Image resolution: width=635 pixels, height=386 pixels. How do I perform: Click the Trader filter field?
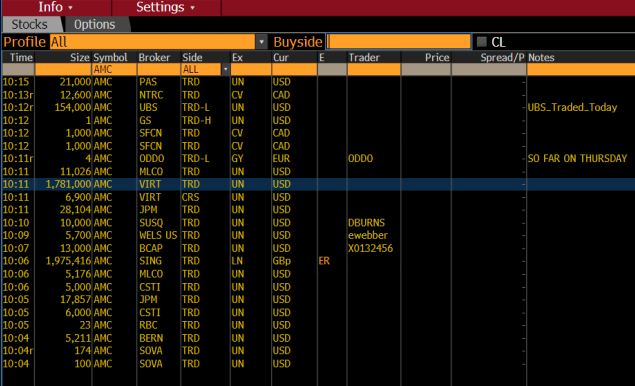pos(374,69)
